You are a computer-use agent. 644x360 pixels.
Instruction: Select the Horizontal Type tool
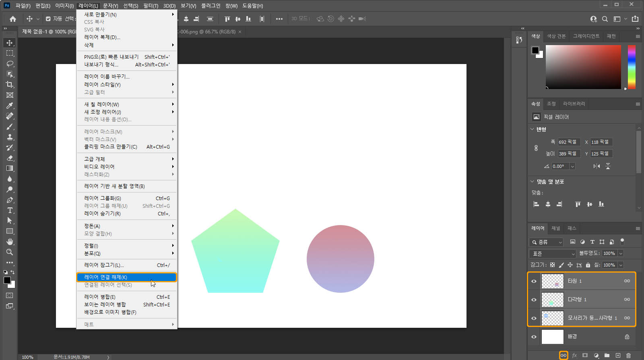tap(10, 210)
